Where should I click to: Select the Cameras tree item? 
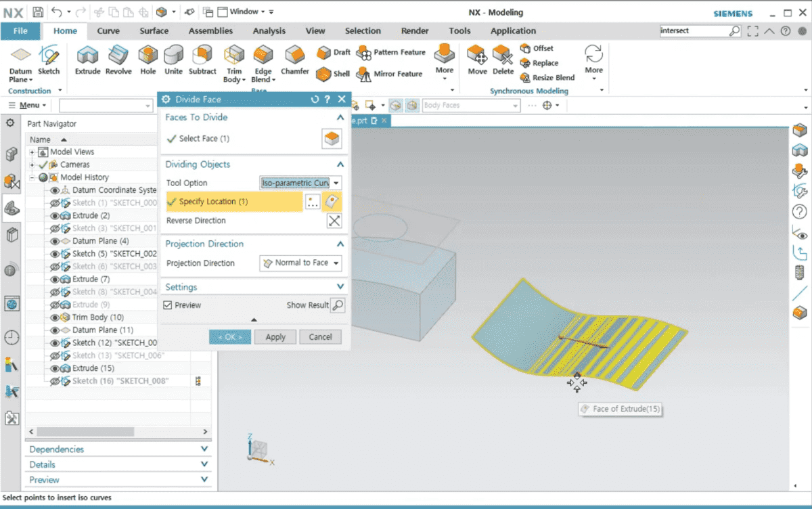[74, 164]
